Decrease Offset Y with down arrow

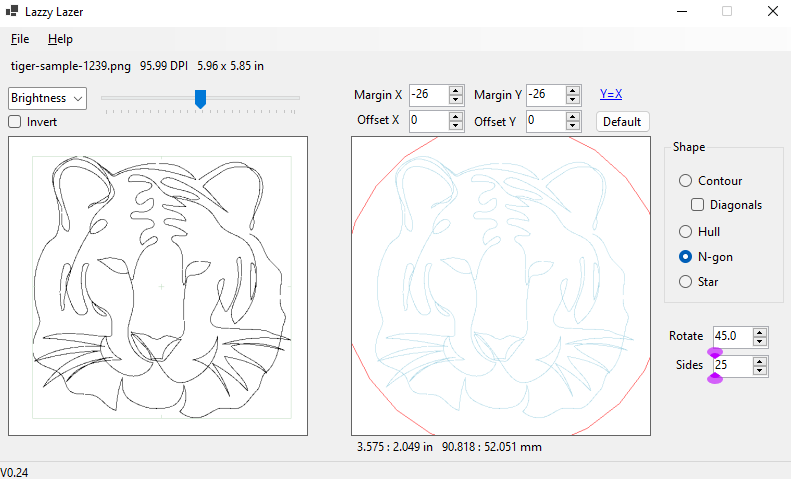[573, 126]
